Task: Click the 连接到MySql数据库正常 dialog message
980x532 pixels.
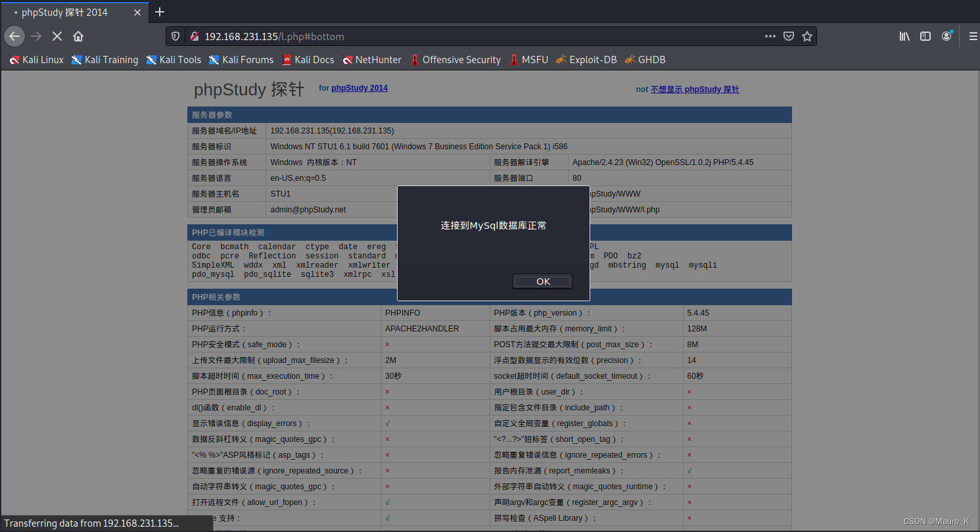Action: [494, 226]
